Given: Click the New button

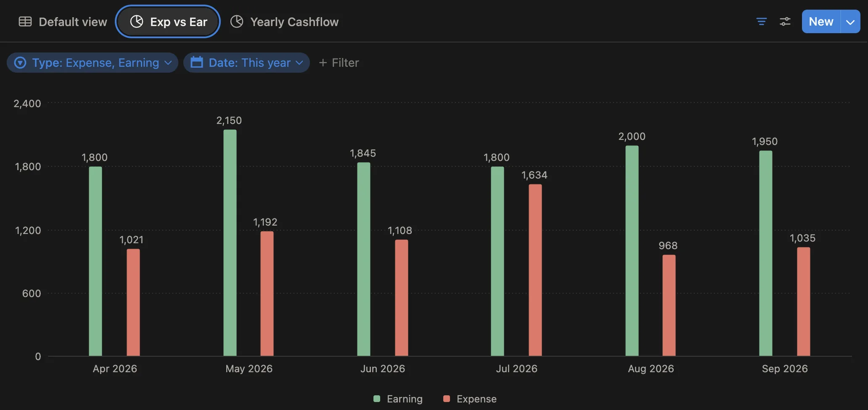Looking at the screenshot, I should [821, 21].
